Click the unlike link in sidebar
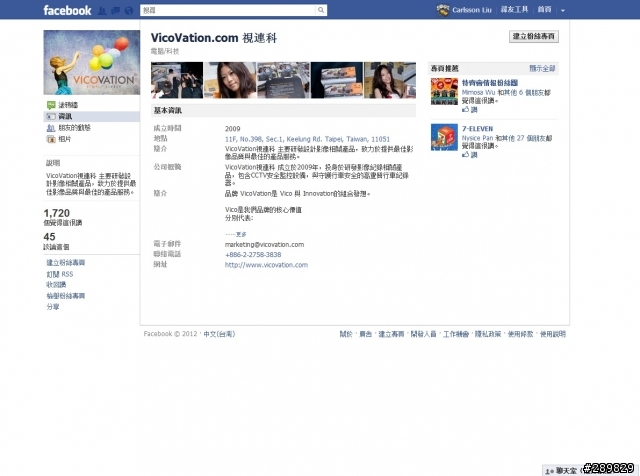Viewport: 640px width, 476px height. (x=56, y=285)
